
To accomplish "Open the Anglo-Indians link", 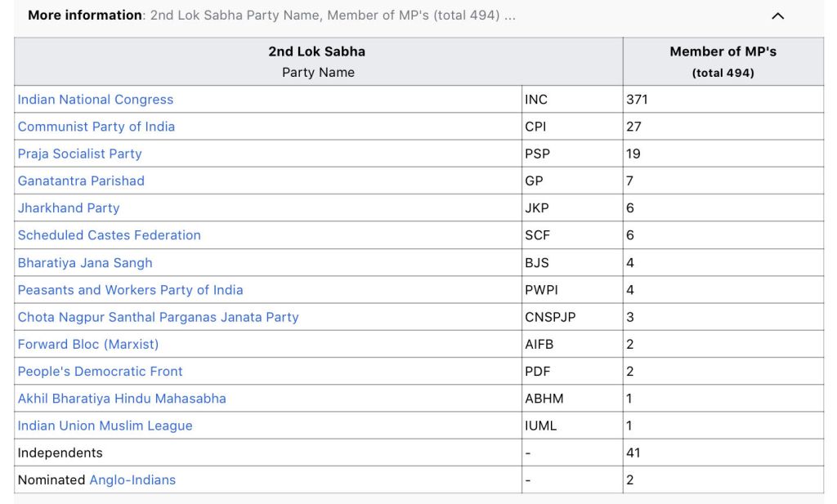I will 132,480.
